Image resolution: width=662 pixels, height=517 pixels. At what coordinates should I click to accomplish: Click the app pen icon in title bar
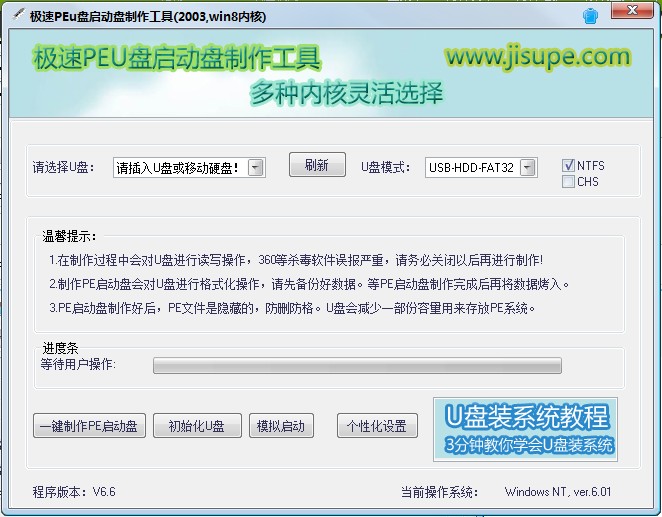pos(18,14)
